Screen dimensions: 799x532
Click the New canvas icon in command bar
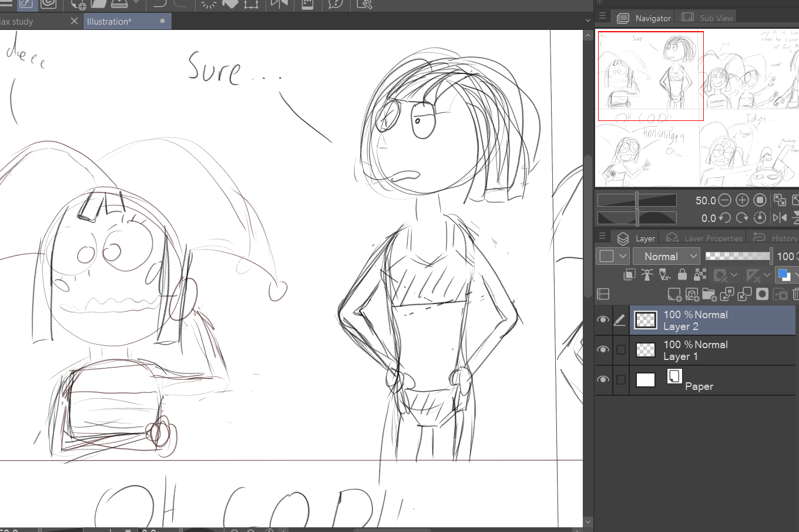pos(78,5)
